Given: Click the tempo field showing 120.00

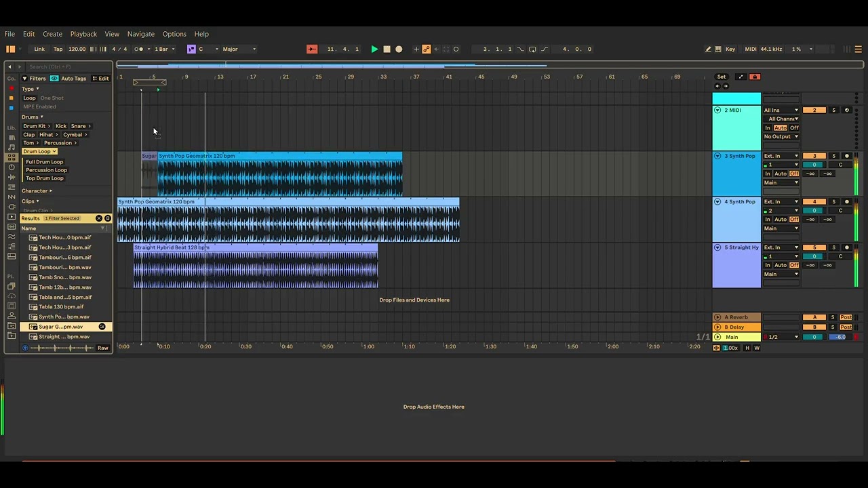Looking at the screenshot, I should pyautogui.click(x=77, y=49).
